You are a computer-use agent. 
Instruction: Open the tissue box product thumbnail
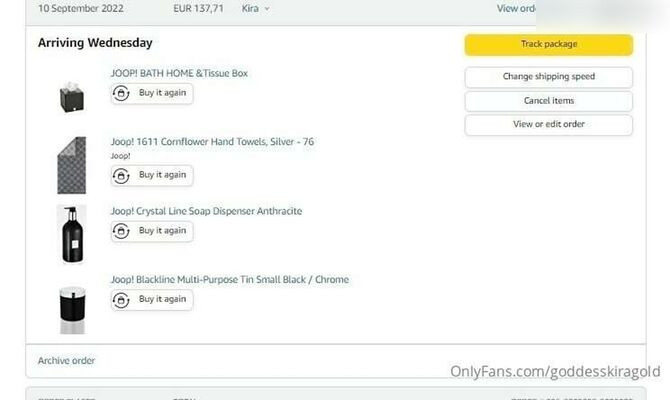(x=72, y=97)
